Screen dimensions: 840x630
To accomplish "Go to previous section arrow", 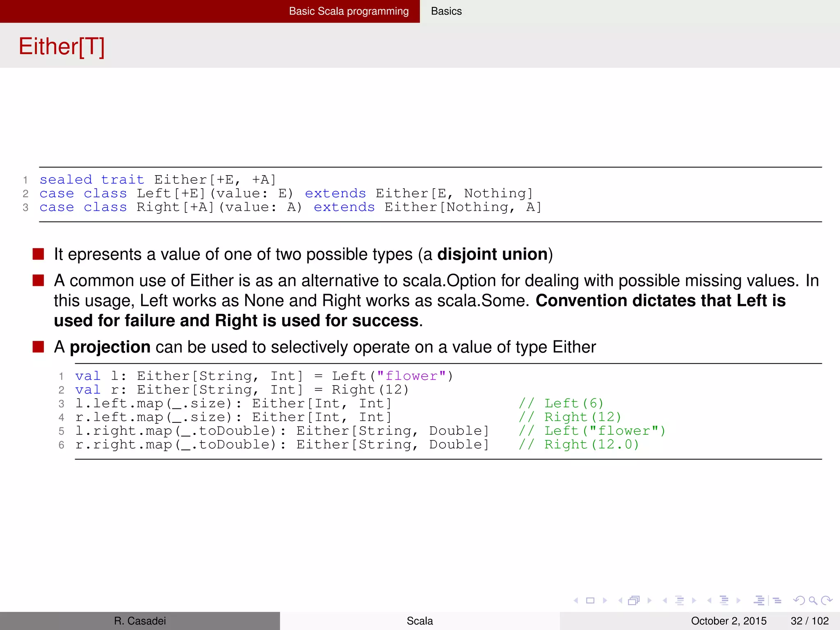I will click(x=709, y=600).
